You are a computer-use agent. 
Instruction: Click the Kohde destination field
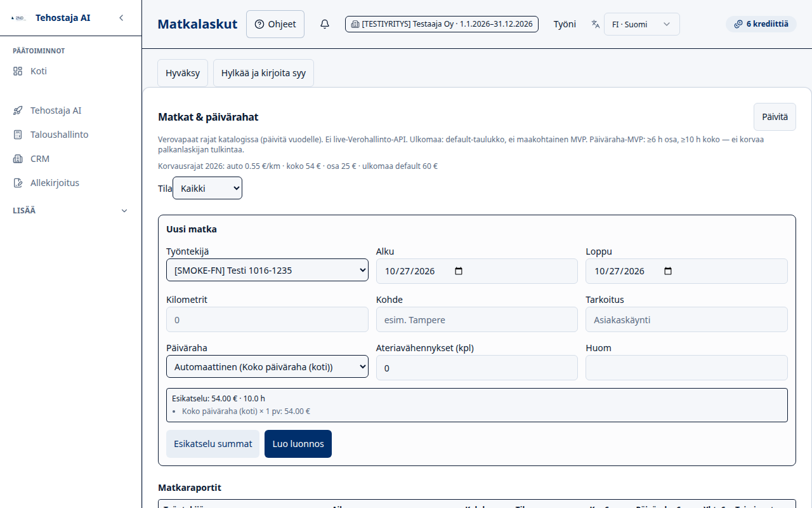pyautogui.click(x=476, y=319)
